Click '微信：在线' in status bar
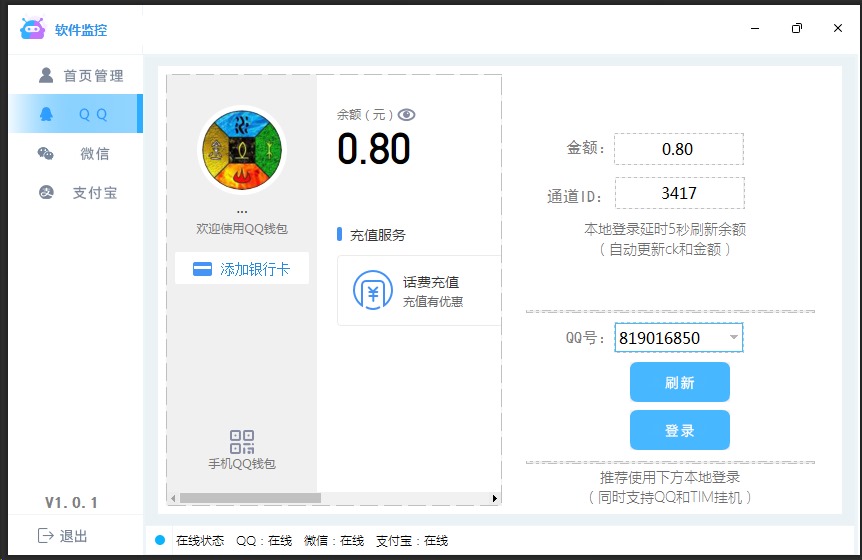The height and width of the screenshot is (560, 862). [334, 541]
